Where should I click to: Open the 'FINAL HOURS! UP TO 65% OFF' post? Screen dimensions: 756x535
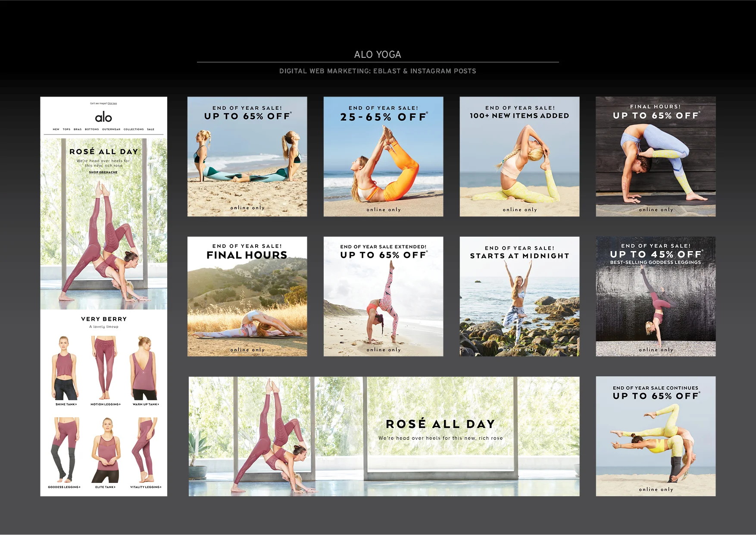(656, 156)
